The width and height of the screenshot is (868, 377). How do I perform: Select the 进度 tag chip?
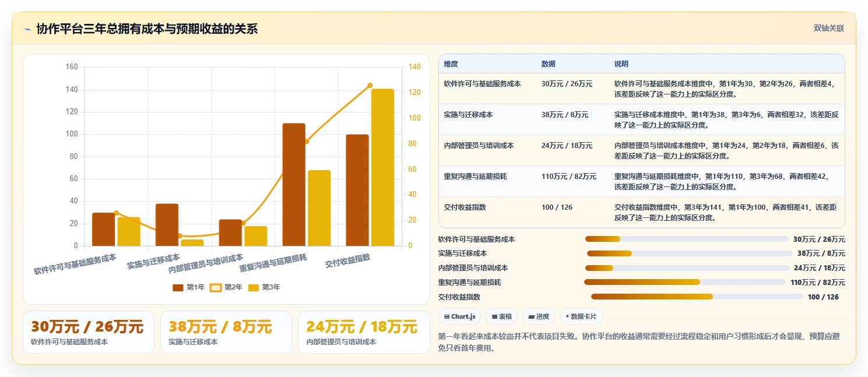point(539,316)
